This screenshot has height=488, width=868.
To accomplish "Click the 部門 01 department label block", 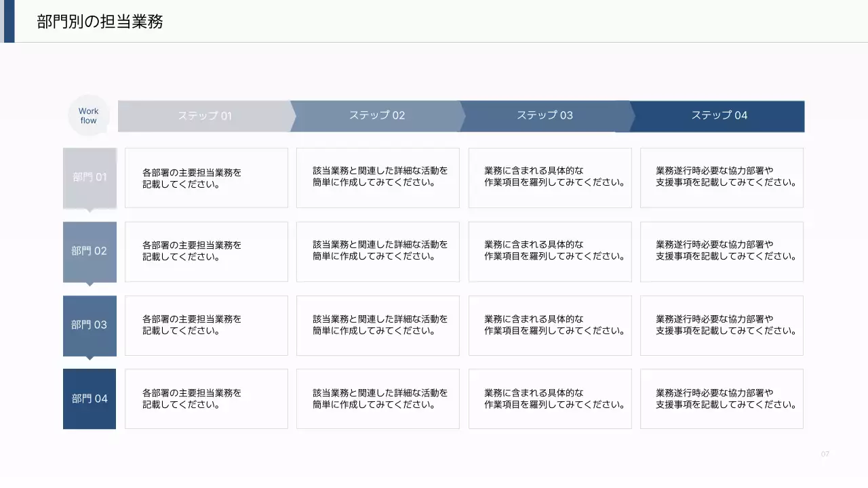I will [90, 178].
